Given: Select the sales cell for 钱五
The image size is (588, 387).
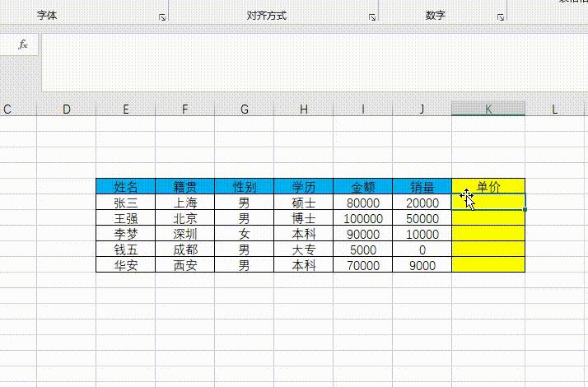Looking at the screenshot, I should 422,249.
